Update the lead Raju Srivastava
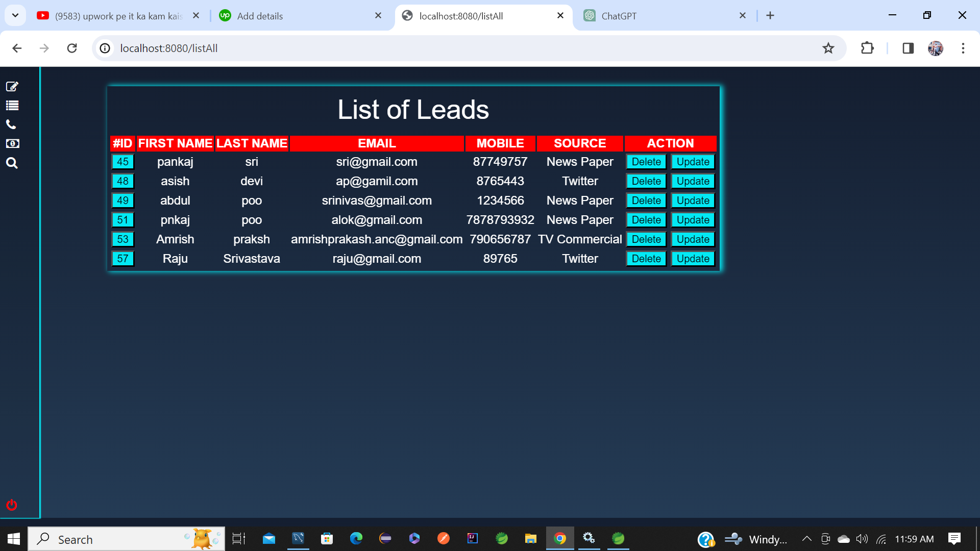Viewport: 980px width, 551px height. tap(693, 259)
